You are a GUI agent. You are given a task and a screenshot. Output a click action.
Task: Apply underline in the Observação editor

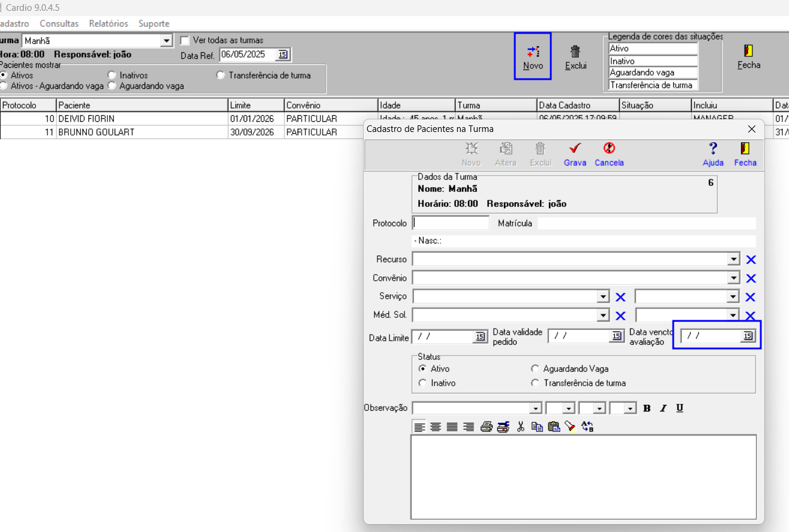tap(680, 408)
